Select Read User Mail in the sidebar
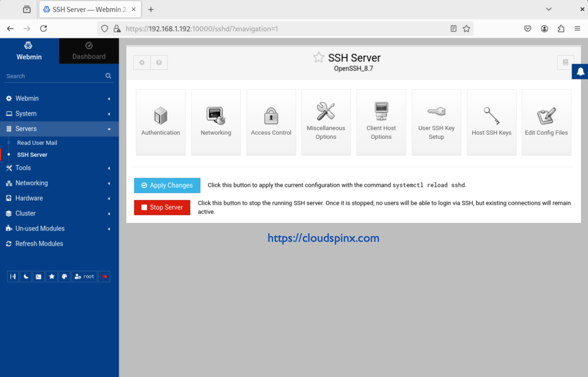The height and width of the screenshot is (377, 588). [x=37, y=143]
